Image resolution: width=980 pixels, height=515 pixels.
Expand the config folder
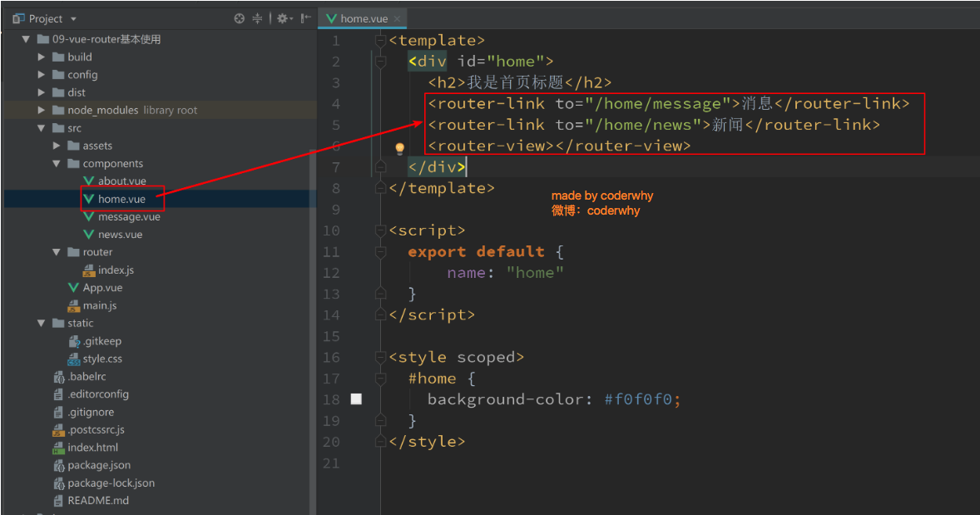pyautogui.click(x=42, y=74)
